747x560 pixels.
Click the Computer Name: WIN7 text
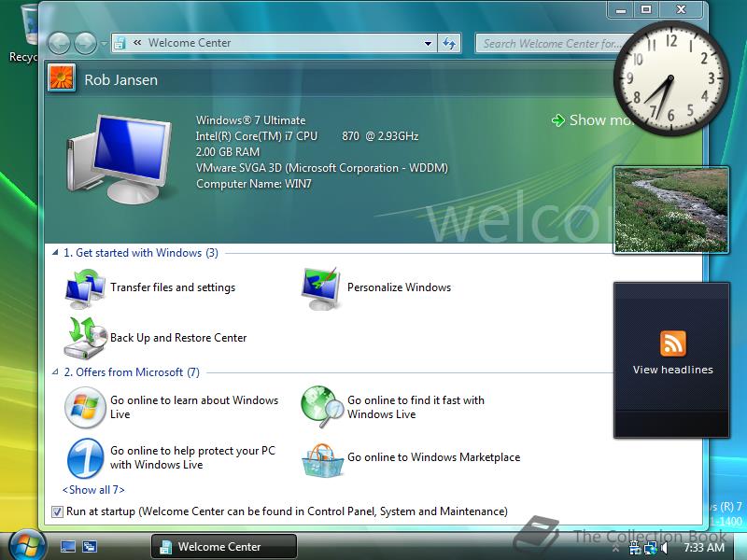(x=254, y=184)
